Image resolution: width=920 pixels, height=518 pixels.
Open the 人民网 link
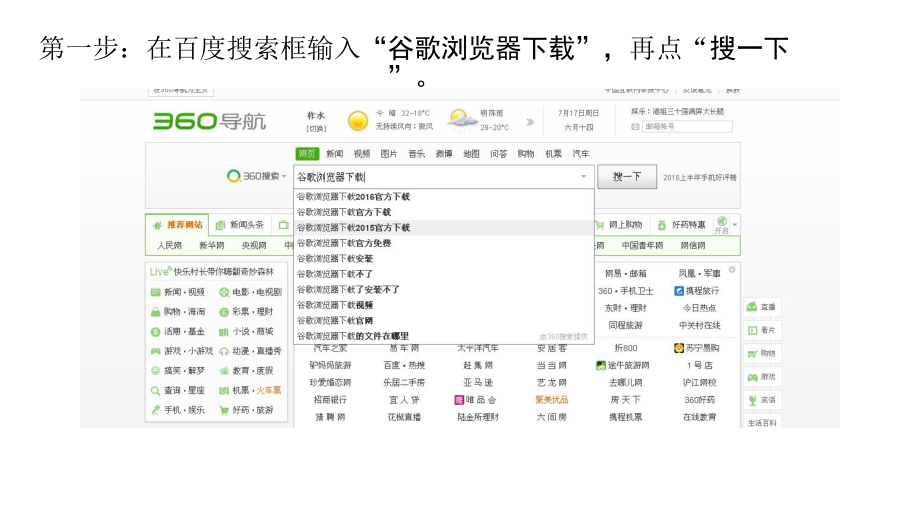point(169,246)
